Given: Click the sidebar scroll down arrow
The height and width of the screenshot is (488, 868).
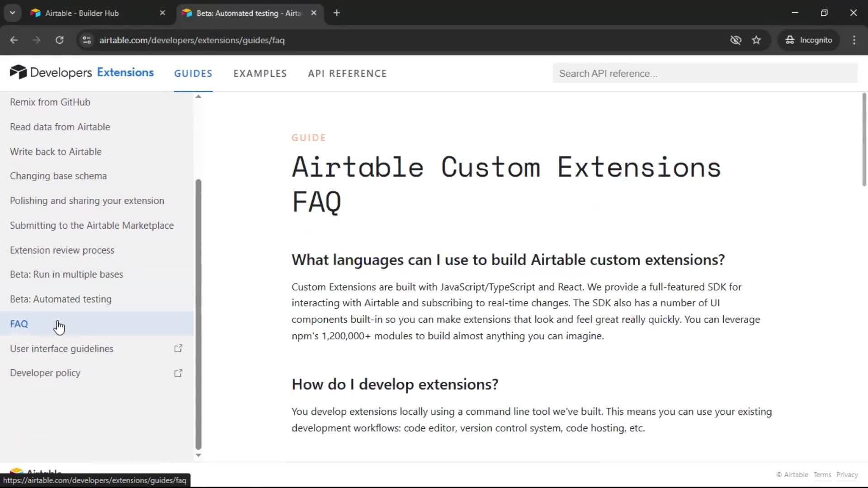Looking at the screenshot, I should pyautogui.click(x=198, y=455).
